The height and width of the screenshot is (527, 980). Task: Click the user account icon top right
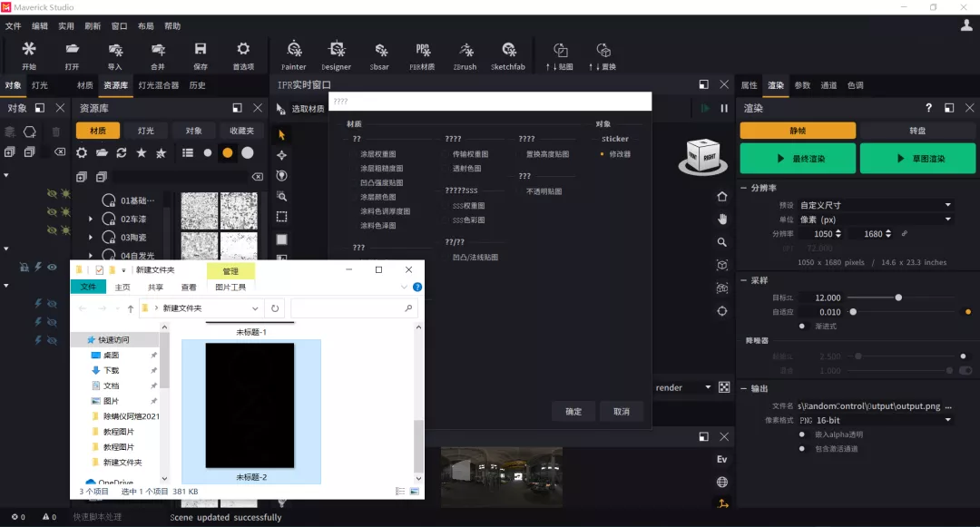[966, 25]
